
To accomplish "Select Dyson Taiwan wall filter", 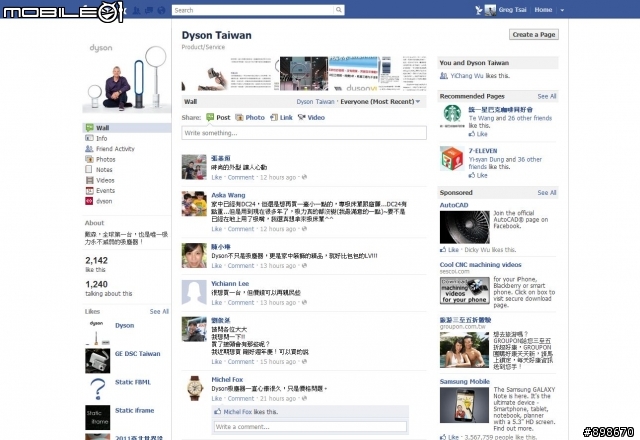I will point(315,102).
